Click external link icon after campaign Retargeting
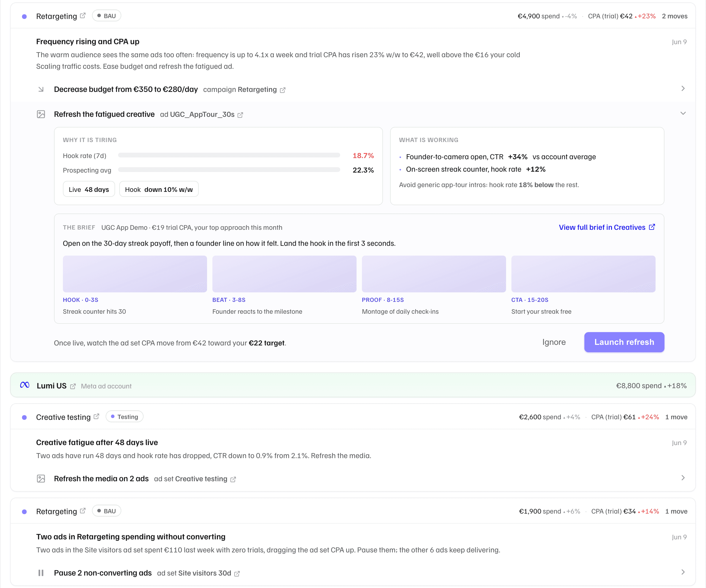This screenshot has width=706, height=588. pyautogui.click(x=283, y=90)
